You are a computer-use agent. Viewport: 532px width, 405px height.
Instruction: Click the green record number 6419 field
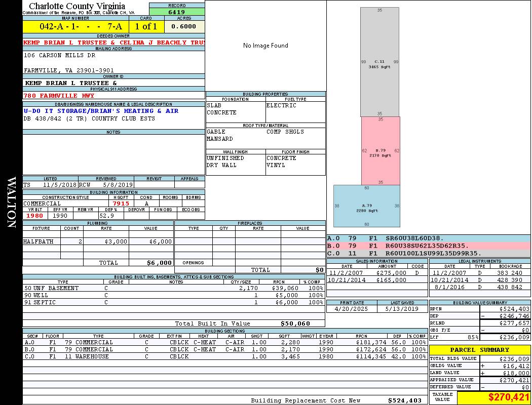[x=177, y=12]
